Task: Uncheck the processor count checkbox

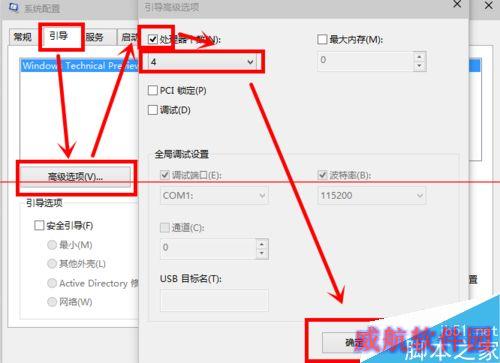Action: coord(153,39)
